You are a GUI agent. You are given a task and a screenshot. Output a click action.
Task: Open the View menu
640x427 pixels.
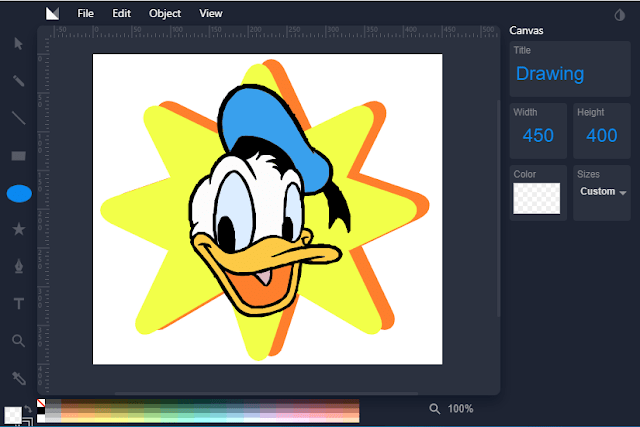point(211,13)
